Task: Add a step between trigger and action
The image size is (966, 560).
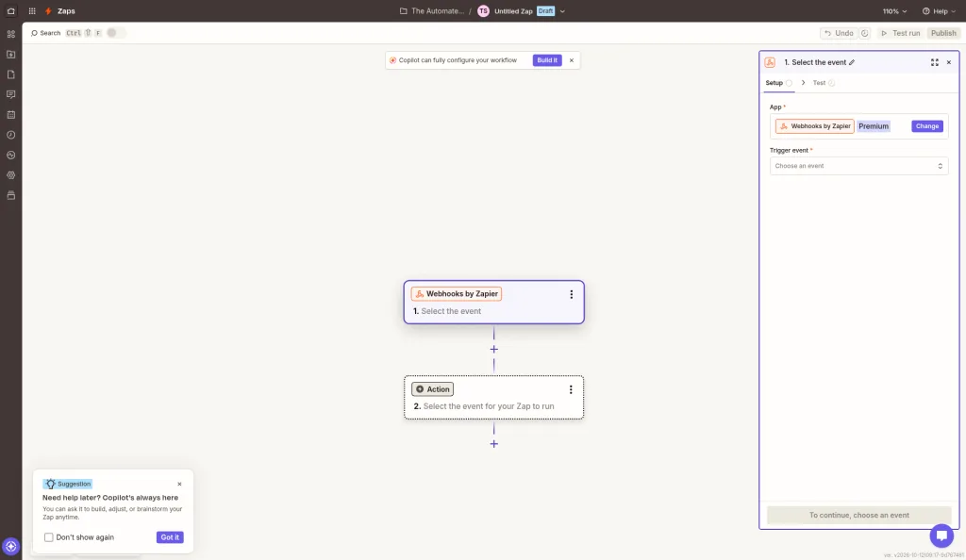Action: coord(493,349)
